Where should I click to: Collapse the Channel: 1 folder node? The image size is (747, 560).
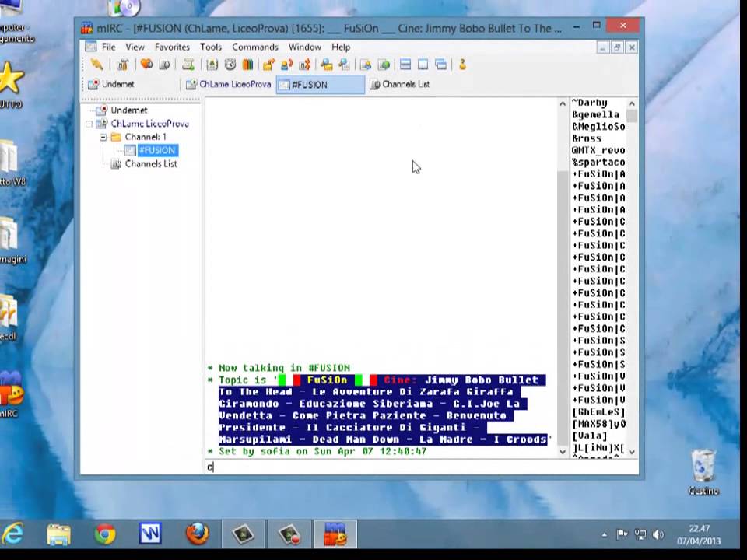[x=103, y=137]
